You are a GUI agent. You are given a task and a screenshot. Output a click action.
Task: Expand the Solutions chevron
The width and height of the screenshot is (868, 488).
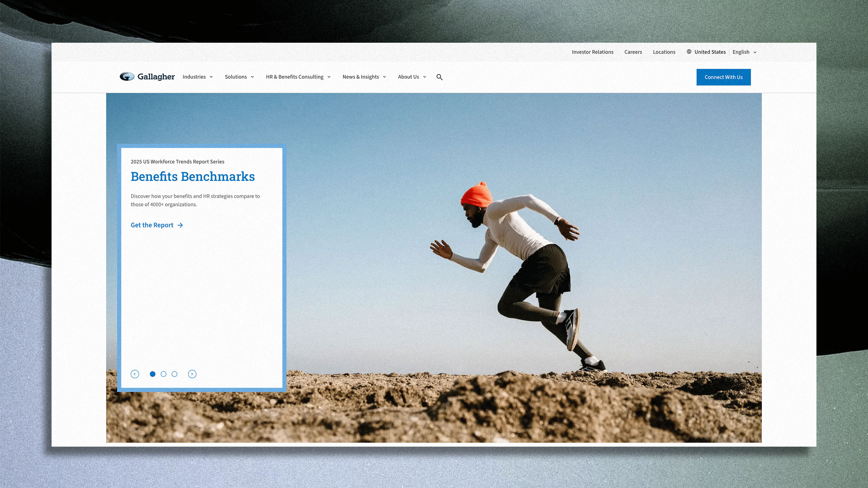pos(252,77)
